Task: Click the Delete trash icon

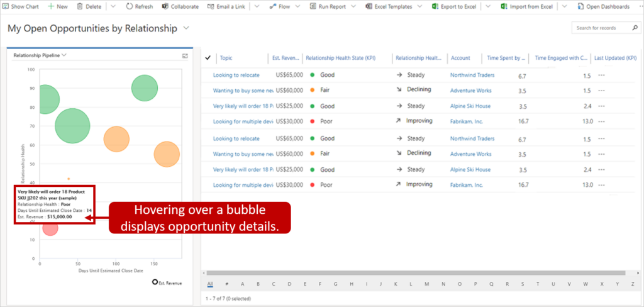Action: [x=80, y=6]
